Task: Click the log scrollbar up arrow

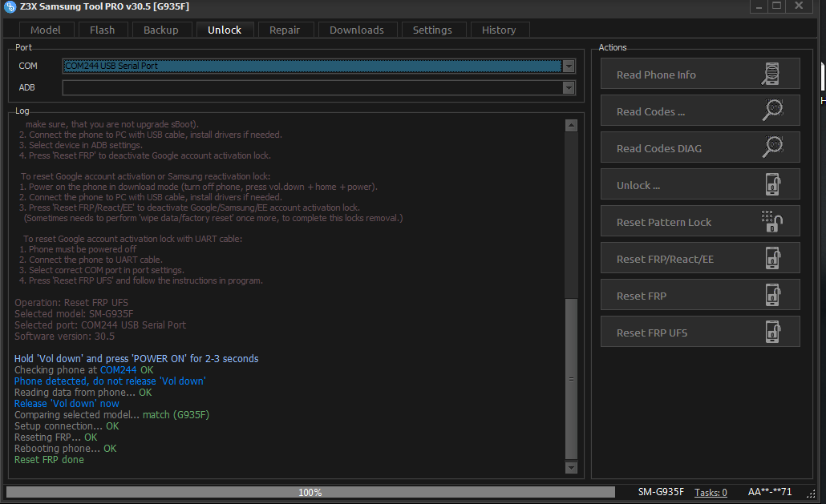Action: 571,125
